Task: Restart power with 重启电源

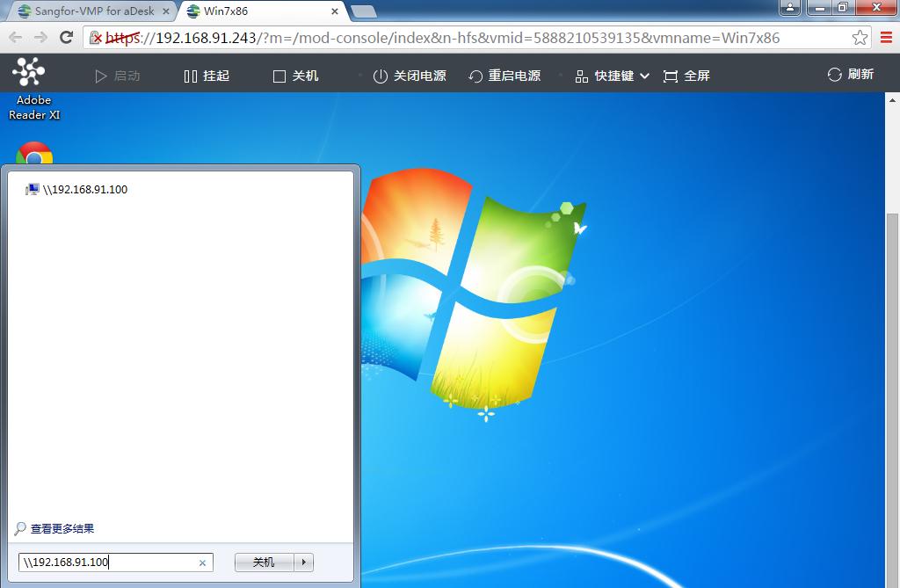Action: pyautogui.click(x=504, y=76)
